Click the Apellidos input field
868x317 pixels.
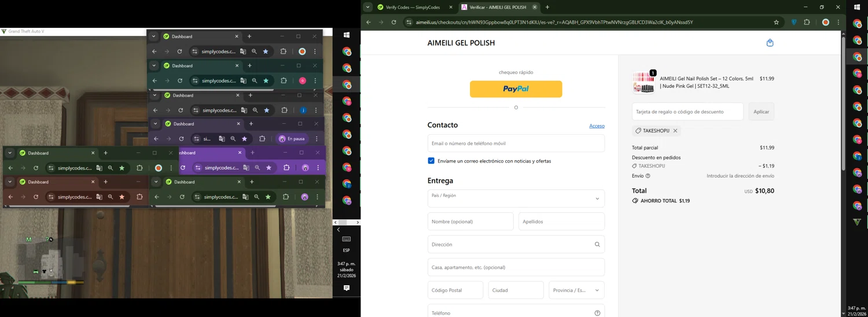pos(561,222)
